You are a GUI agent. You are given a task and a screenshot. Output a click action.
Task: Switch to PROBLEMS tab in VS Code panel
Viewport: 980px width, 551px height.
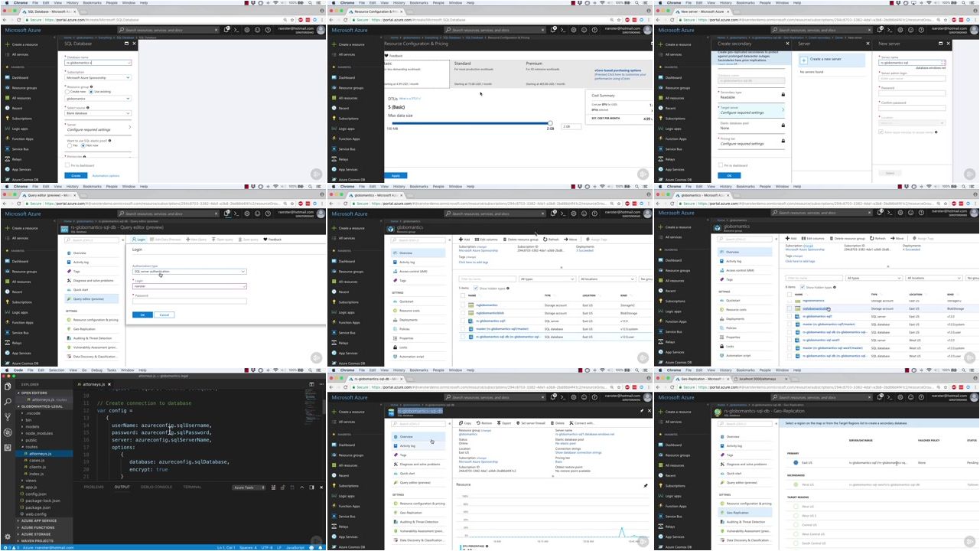click(93, 487)
